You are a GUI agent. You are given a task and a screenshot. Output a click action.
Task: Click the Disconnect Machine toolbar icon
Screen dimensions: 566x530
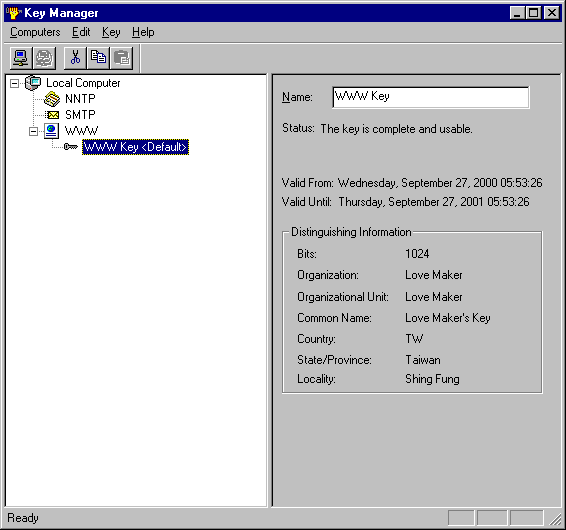tap(44, 58)
